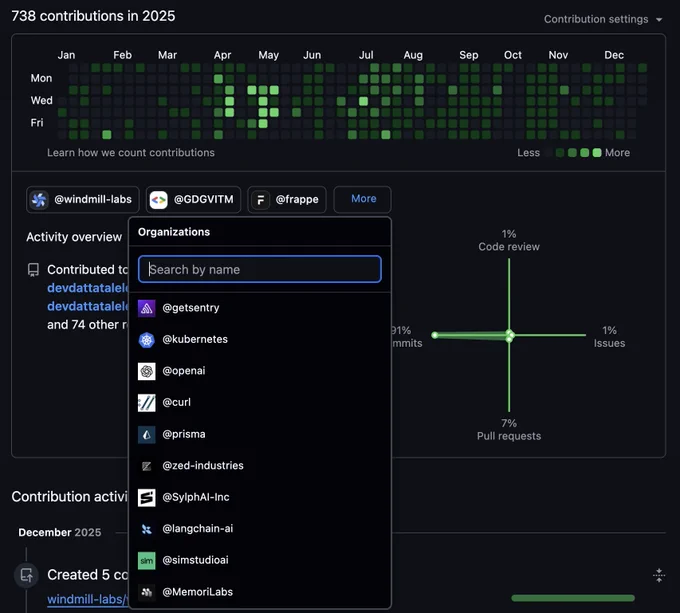680x613 pixels.
Task: Select @kubernetes from the organizations list
Action: click(x=260, y=339)
